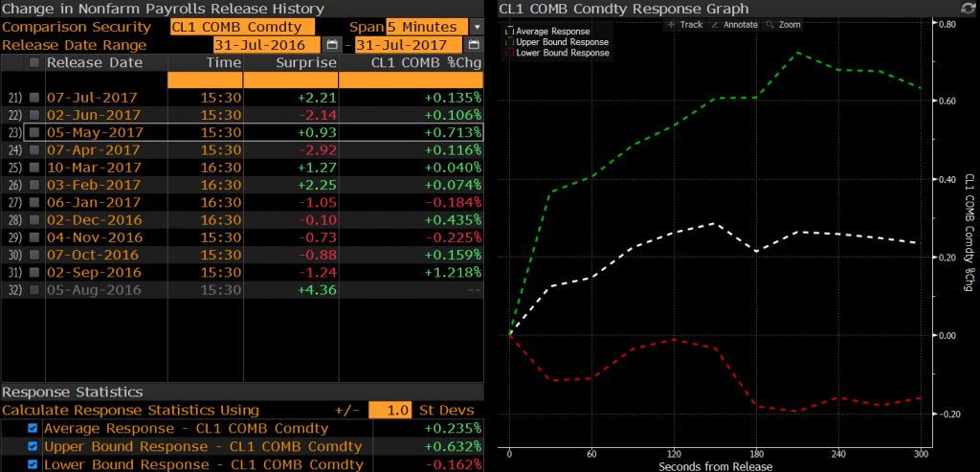Check the 05-Aug-2016 release row box
Viewport: 980px width, 472px height.
click(x=34, y=290)
